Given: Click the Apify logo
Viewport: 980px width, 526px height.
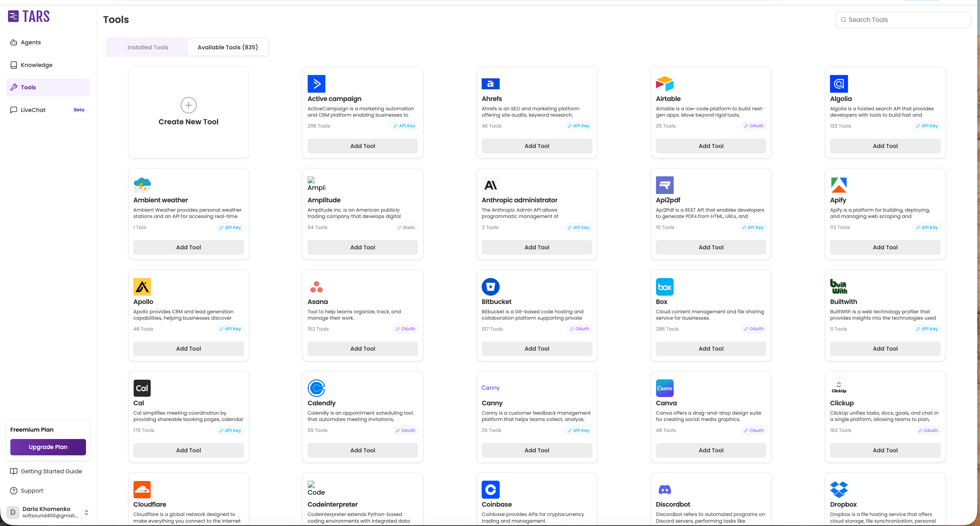Looking at the screenshot, I should tap(839, 185).
